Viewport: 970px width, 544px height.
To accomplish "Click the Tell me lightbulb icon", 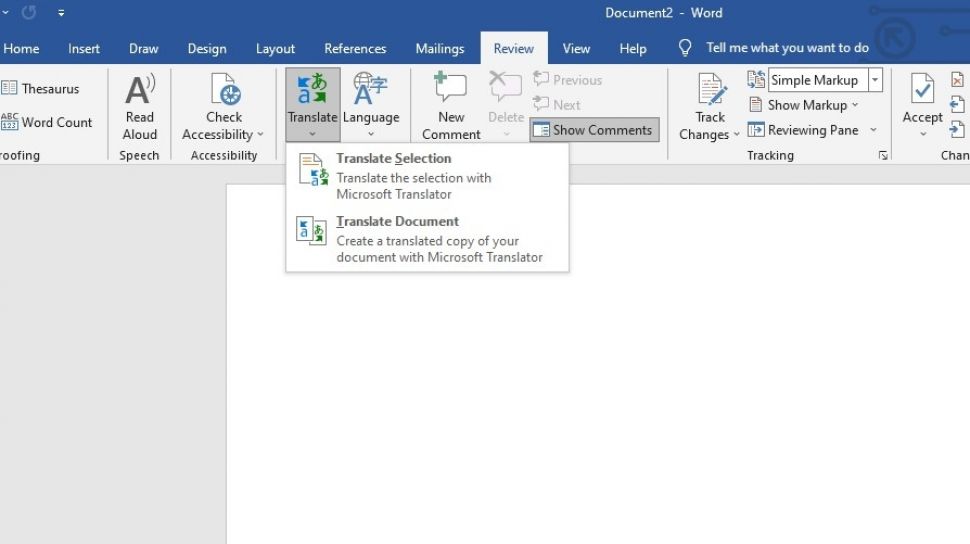I will click(685, 48).
